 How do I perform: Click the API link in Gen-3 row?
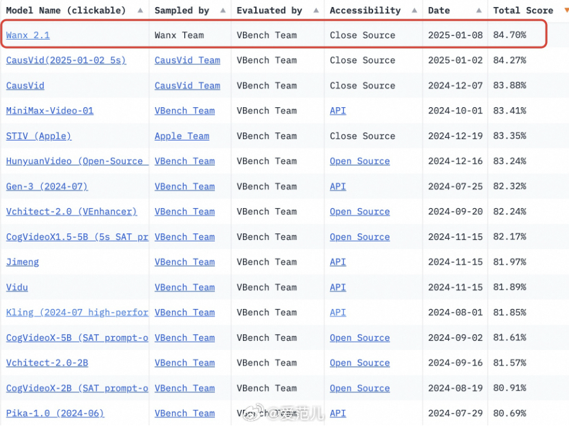338,186
